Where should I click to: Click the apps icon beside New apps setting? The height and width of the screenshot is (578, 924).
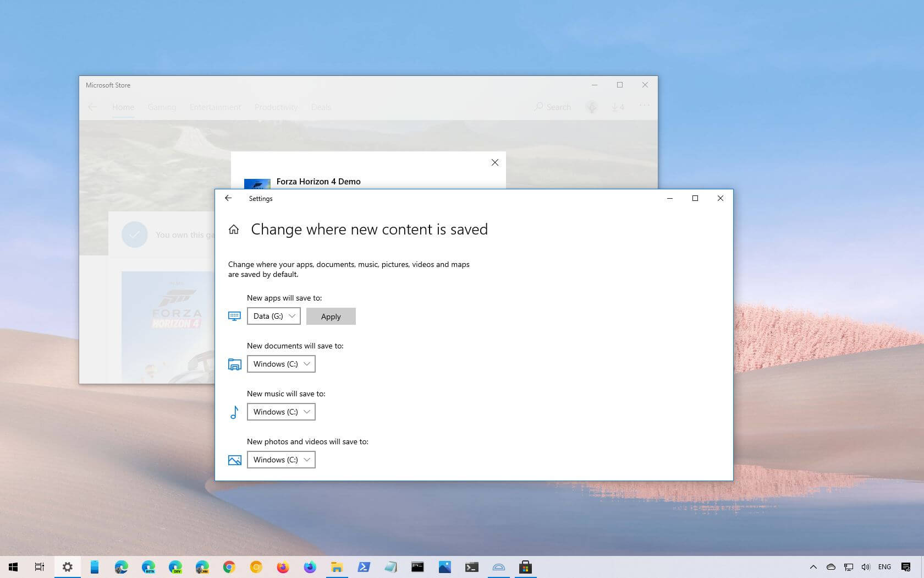click(234, 316)
